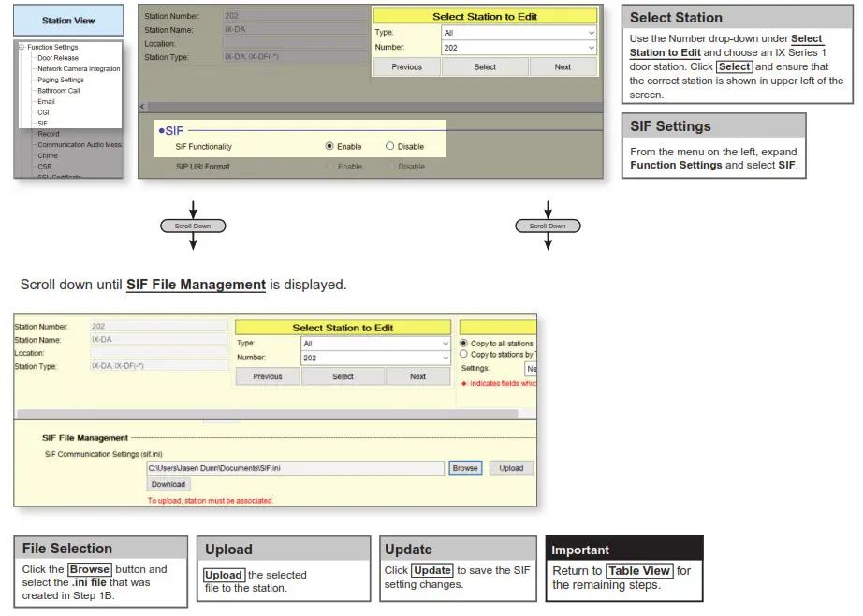The height and width of the screenshot is (616, 863).
Task: Click 'SIF Communication Settings (sif.ini)' label
Action: tap(104, 454)
